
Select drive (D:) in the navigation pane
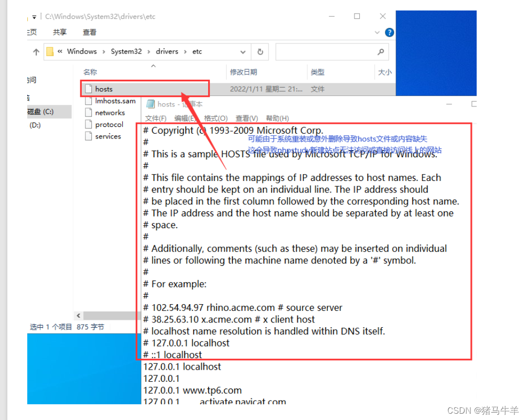pos(35,125)
